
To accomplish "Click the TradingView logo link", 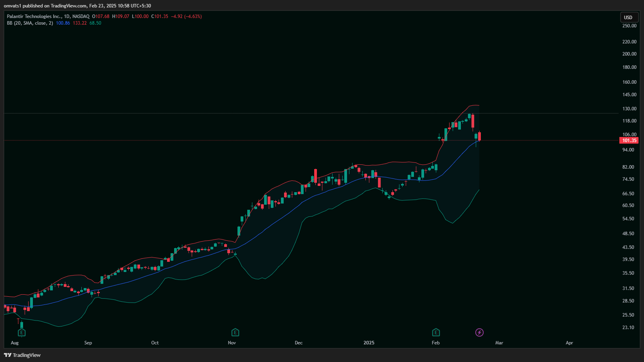I will pyautogui.click(x=22, y=355).
